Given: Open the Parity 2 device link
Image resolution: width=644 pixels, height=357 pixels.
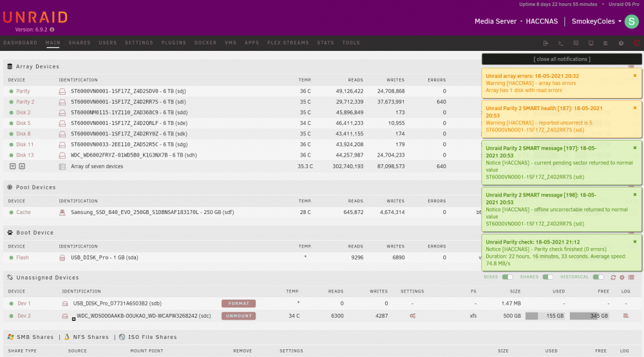Looking at the screenshot, I should tap(25, 102).
